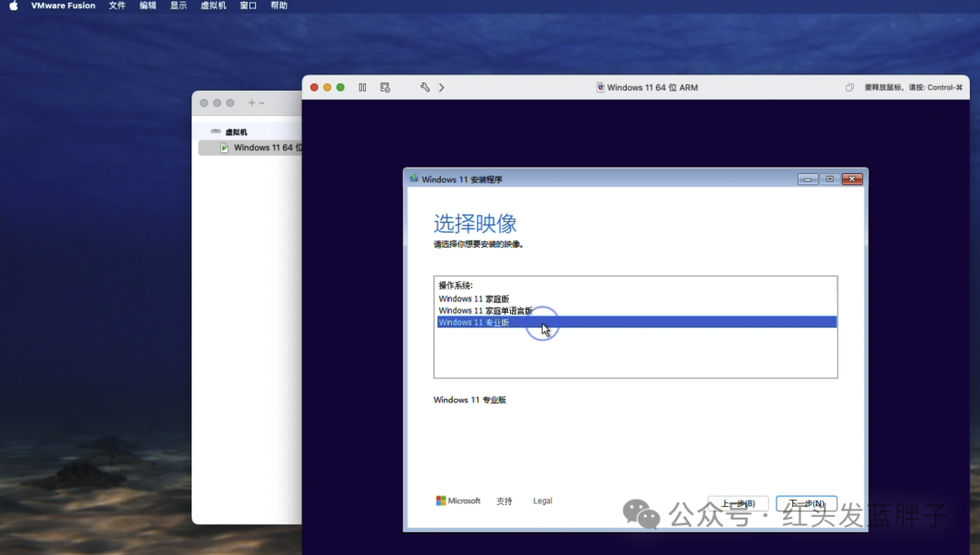This screenshot has width=980, height=555.
Task: Open the 编辑 menu
Action: click(148, 5)
